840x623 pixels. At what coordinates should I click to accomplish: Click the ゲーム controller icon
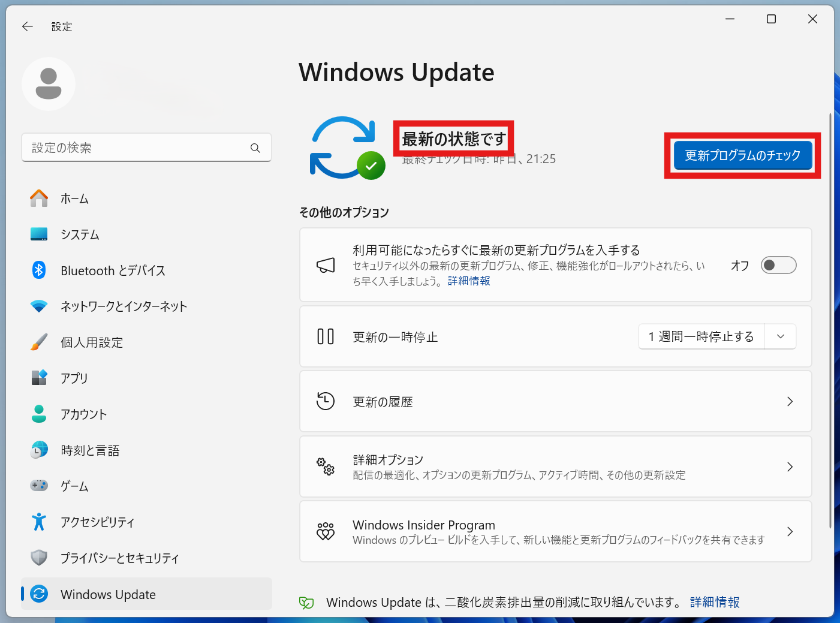pos(39,485)
